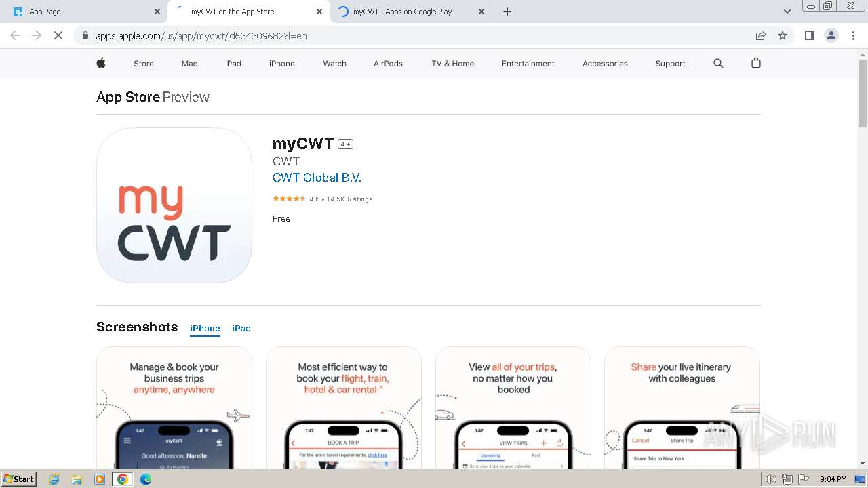
Task: Close the App Page tab
Action: pos(157,12)
